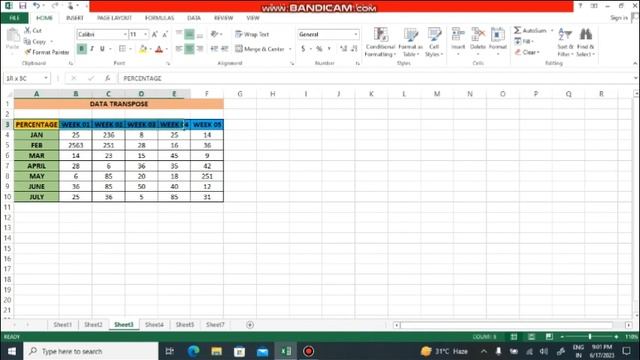640x360 pixels.
Task: Click the Insert Function fx icon
Action: click(107, 78)
